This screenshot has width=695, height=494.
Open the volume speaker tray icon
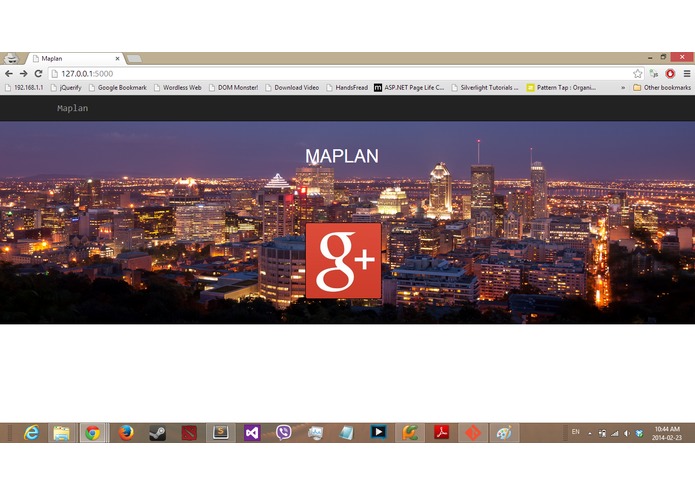627,433
